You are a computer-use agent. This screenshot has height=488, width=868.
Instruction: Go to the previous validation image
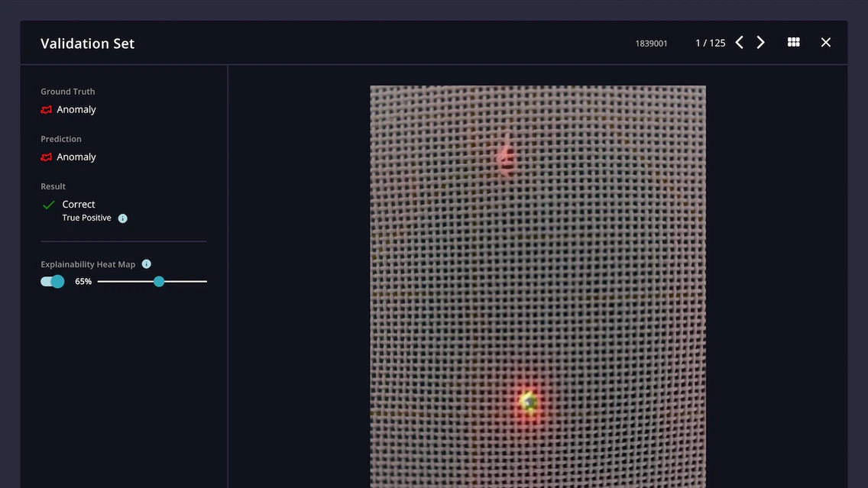(739, 43)
